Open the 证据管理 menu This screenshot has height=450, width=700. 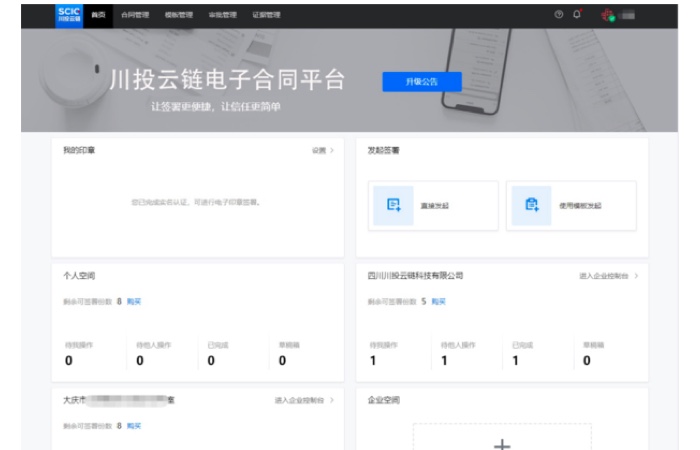point(266,15)
